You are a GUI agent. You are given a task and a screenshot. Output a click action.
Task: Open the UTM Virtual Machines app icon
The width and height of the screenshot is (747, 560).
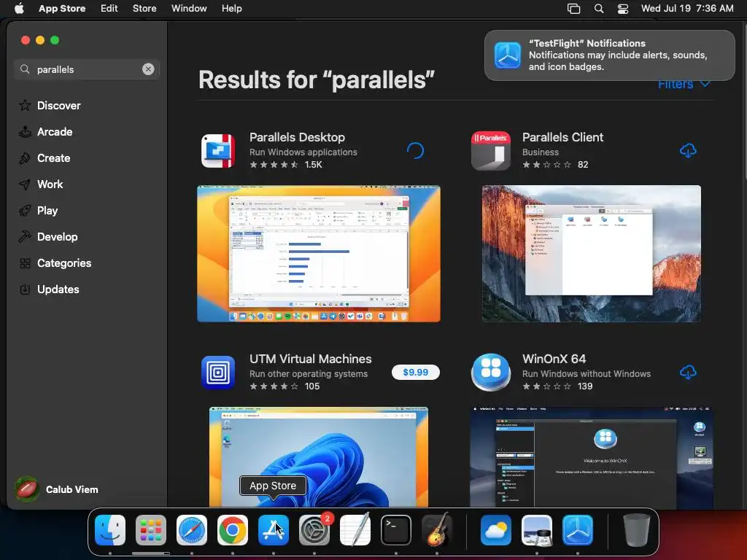click(x=218, y=373)
